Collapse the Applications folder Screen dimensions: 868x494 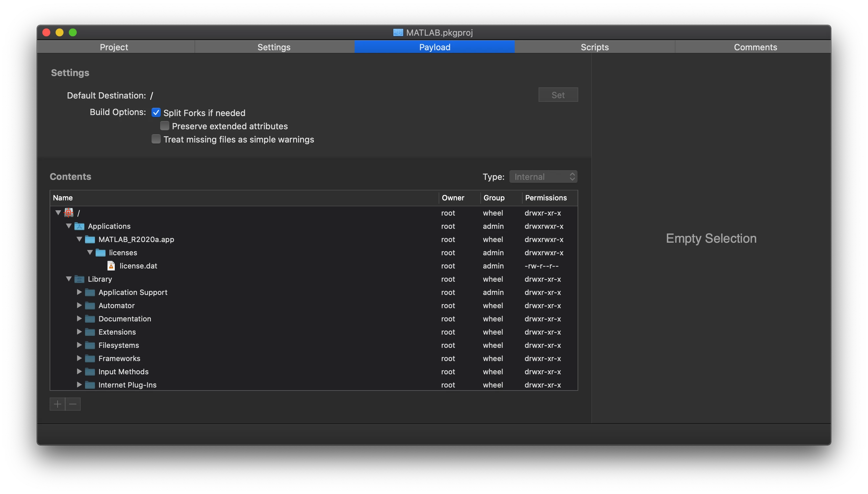coord(68,226)
